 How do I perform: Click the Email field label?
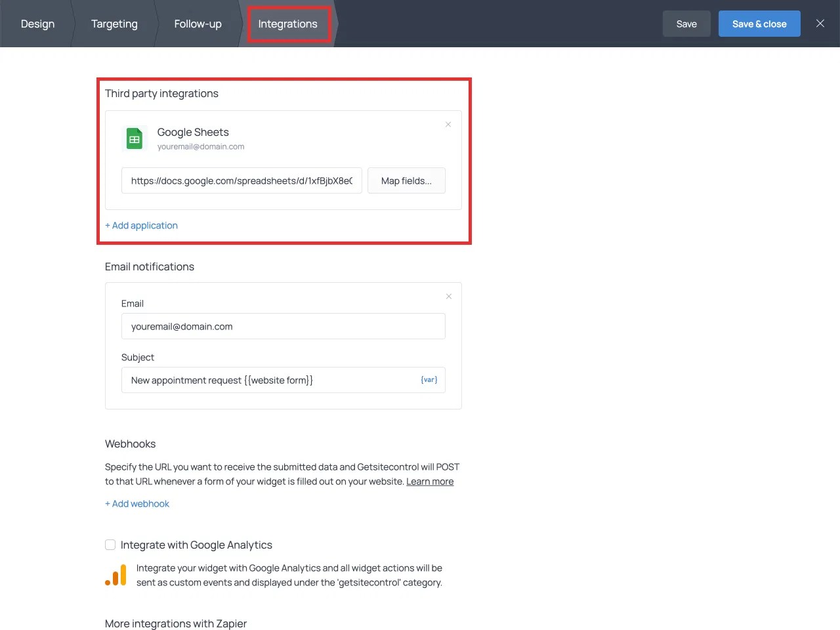[133, 303]
